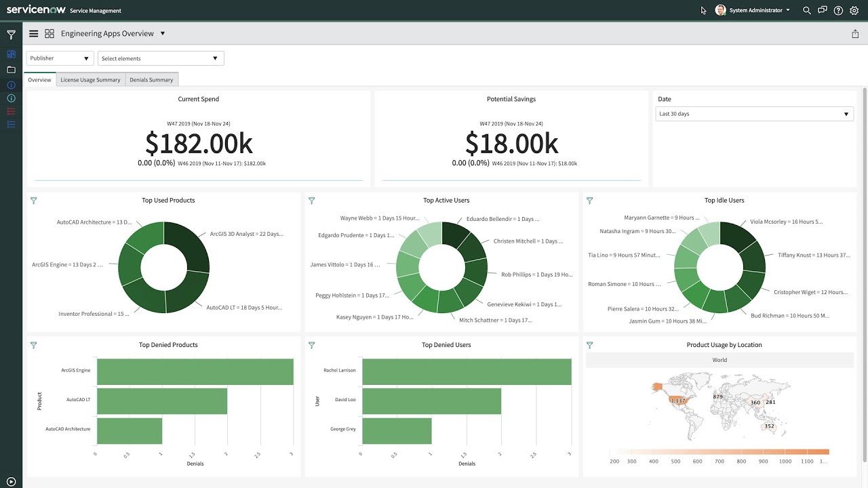Switch to the Denials Summary tab
This screenshot has height=488, width=868.
pyautogui.click(x=151, y=80)
